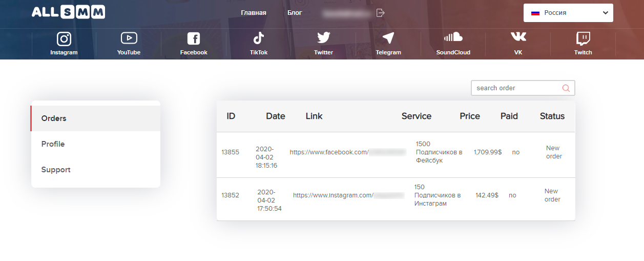Click the price 142.49$
This screenshot has width=644, height=261.
tap(487, 195)
